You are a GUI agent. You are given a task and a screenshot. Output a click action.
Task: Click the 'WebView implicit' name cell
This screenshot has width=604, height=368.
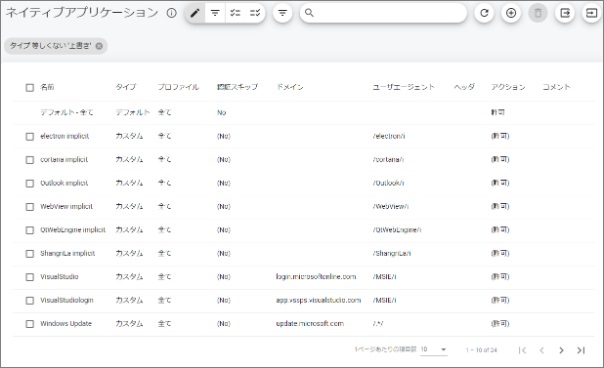pos(67,207)
